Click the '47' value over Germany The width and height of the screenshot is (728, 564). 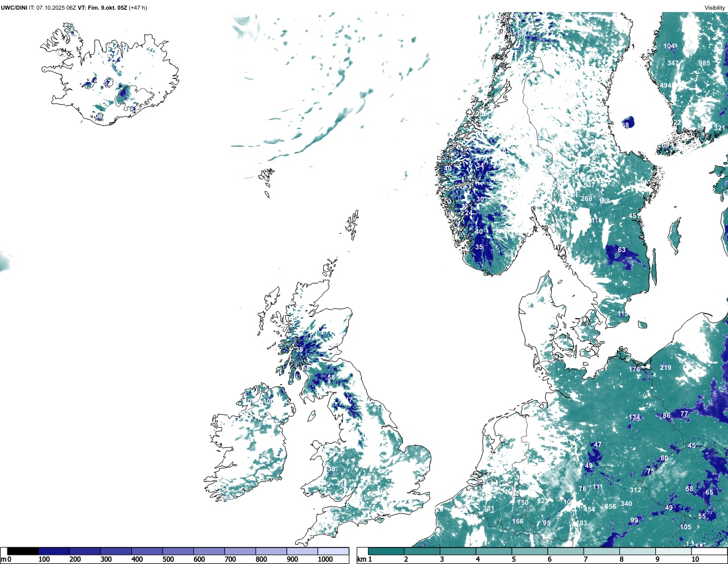[597, 444]
